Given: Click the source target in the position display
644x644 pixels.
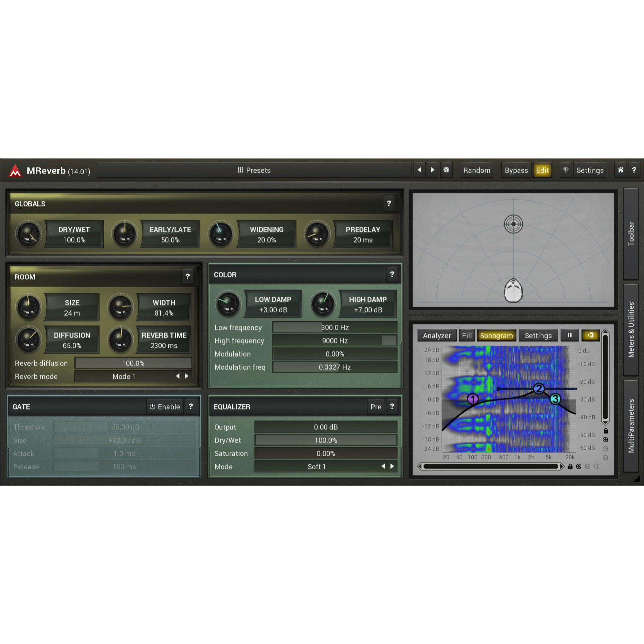Looking at the screenshot, I should click(x=513, y=224).
